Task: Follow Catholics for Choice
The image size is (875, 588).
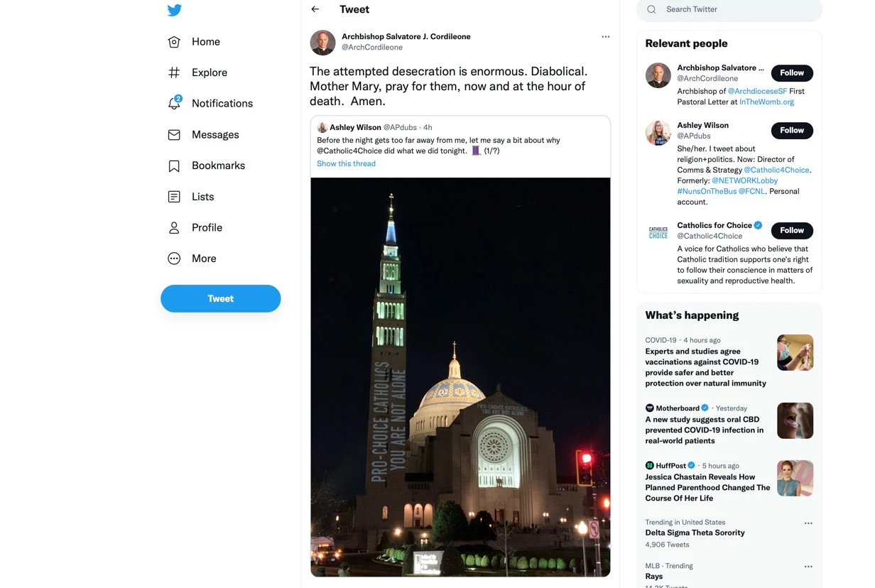Action: 791,231
